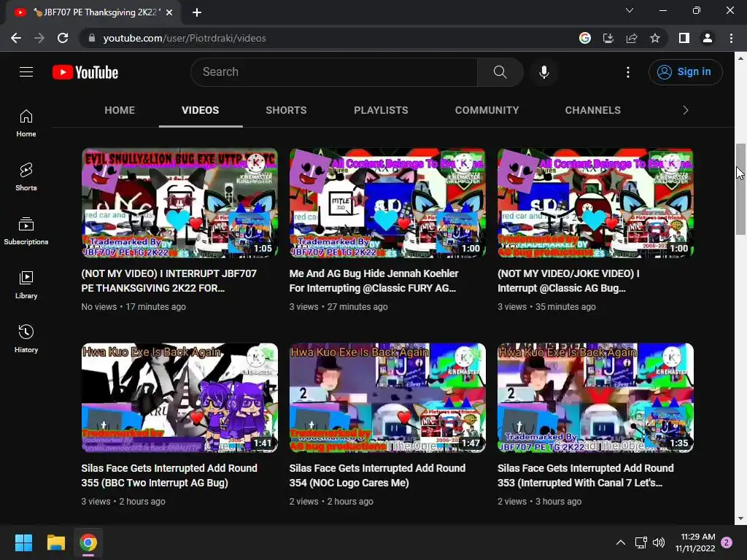The width and height of the screenshot is (747, 560).
Task: Click the Sign in button
Action: (x=685, y=72)
